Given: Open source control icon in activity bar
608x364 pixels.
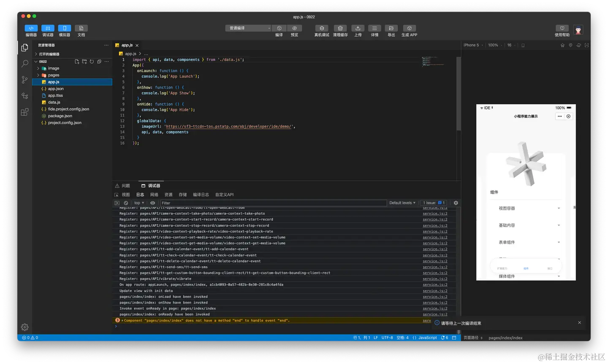Looking at the screenshot, I should [25, 79].
